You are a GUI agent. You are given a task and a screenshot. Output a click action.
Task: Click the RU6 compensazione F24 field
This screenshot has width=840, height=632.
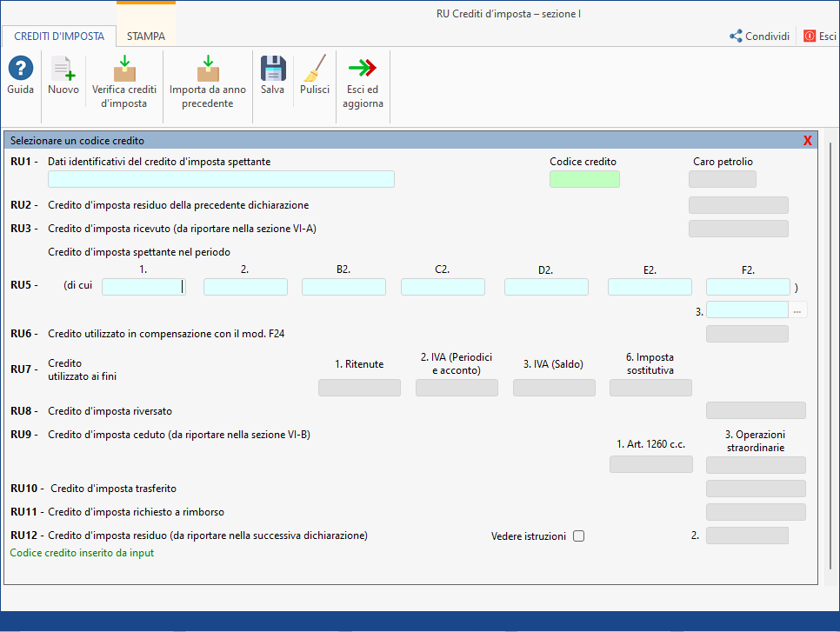point(747,334)
